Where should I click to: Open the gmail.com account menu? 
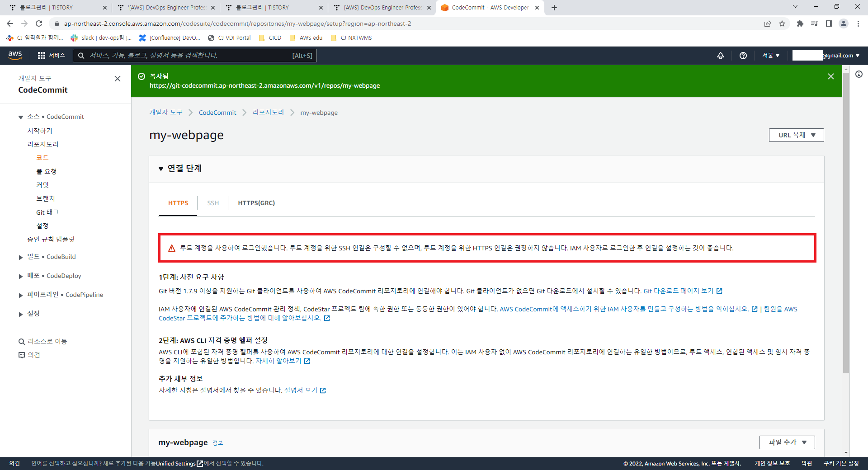pos(826,56)
